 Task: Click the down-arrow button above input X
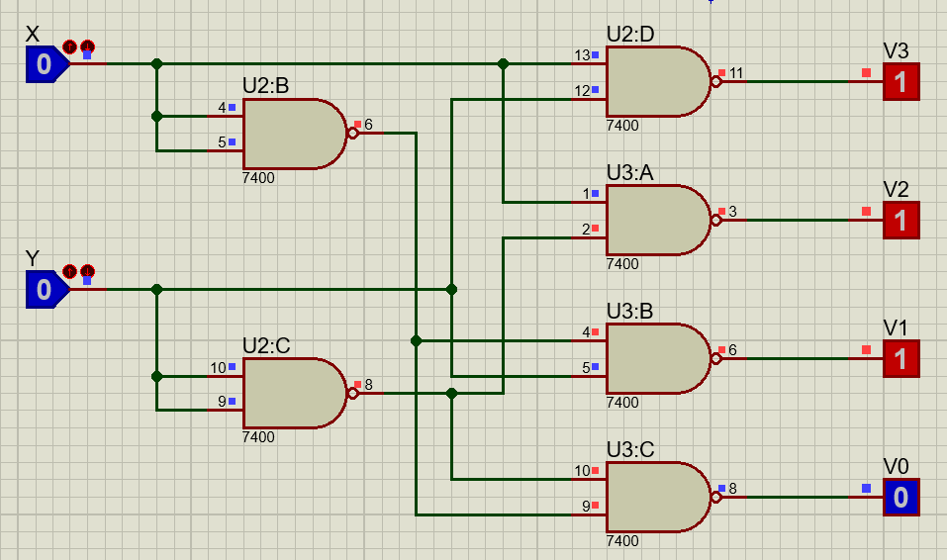(87, 47)
